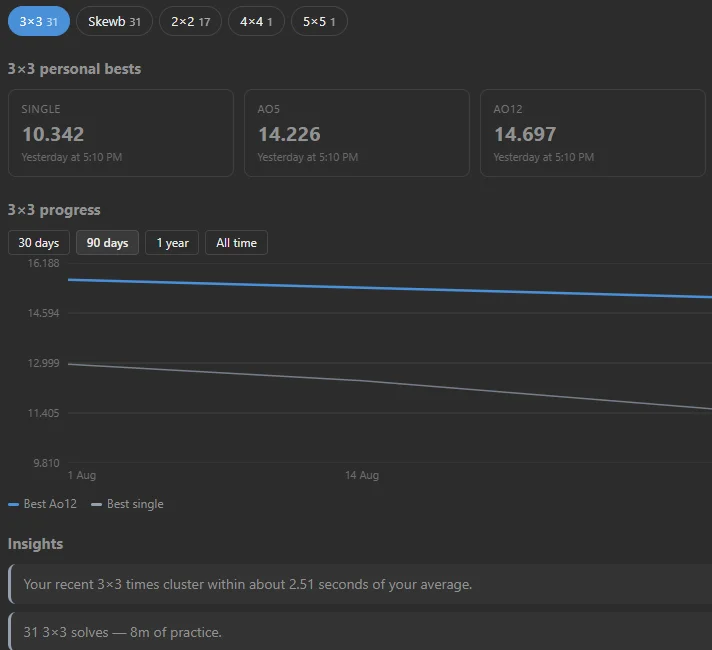Click the 16.188 y-axis value
712x650 pixels.
tap(44, 263)
